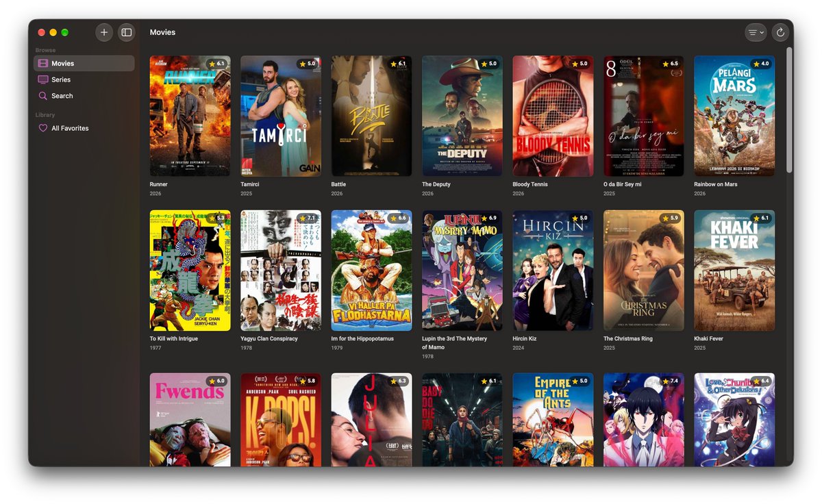Click the 5.9 rating badge on The Christmas Ring
The height and width of the screenshot is (504, 822).
(670, 218)
